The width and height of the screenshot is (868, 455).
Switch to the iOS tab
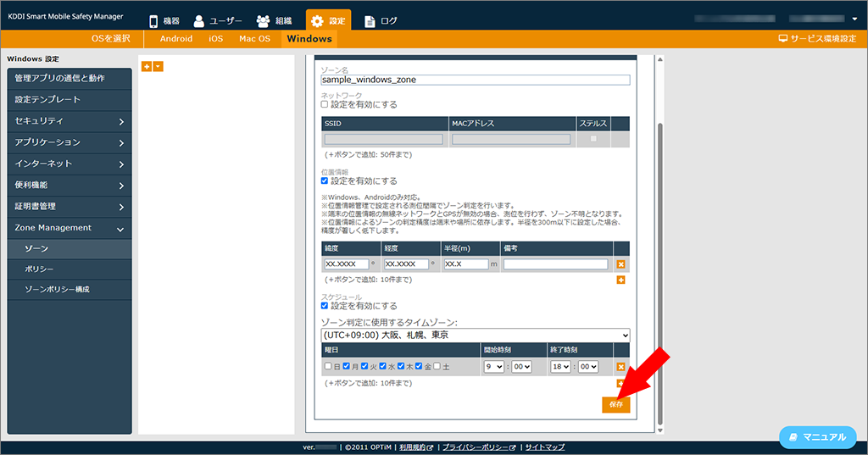point(216,39)
